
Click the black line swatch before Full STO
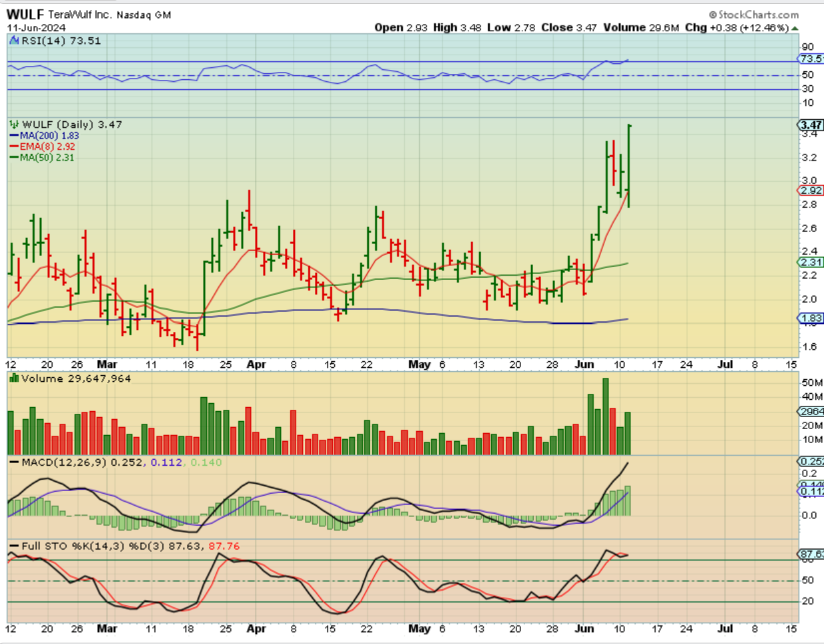pos(14,546)
